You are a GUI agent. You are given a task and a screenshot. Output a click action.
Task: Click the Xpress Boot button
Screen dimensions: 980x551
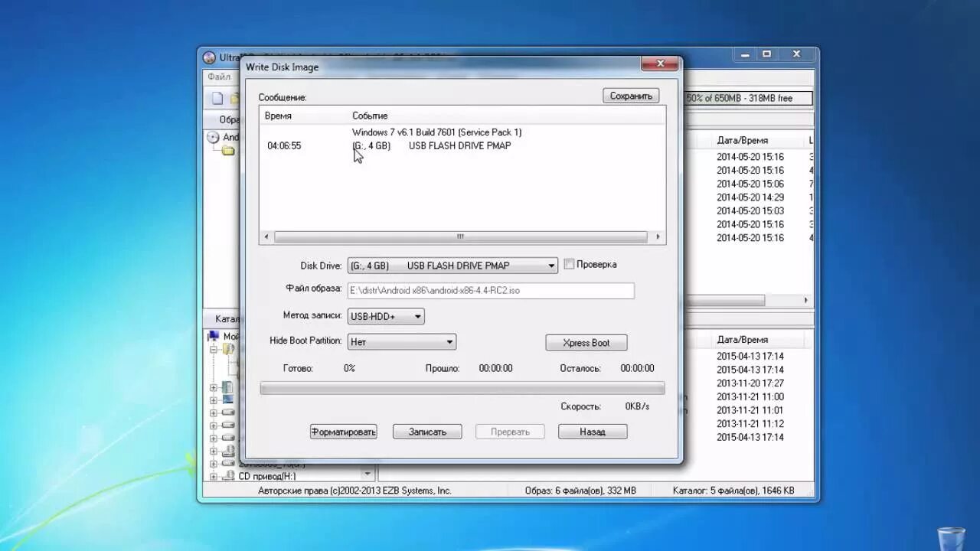coord(586,343)
